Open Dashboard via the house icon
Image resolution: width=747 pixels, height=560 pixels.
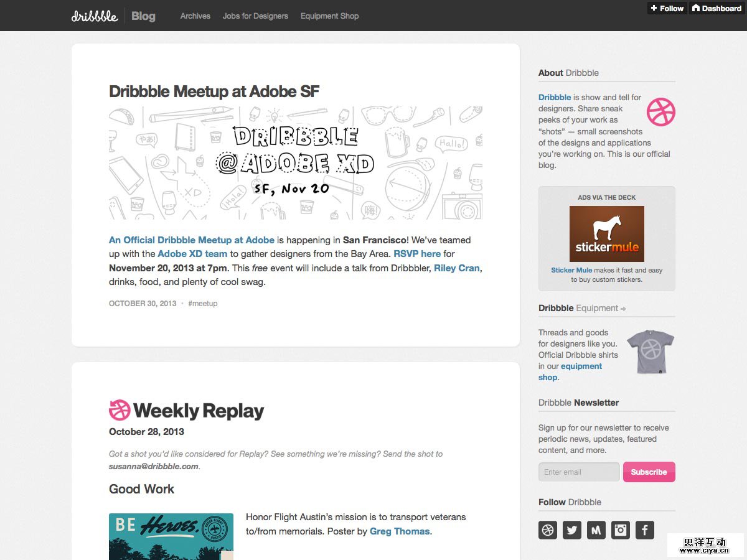(716, 8)
